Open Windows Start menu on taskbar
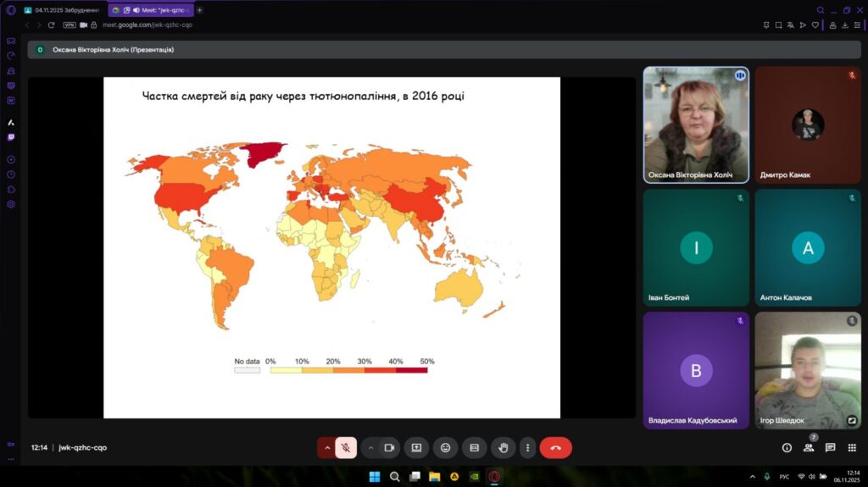 (374, 476)
